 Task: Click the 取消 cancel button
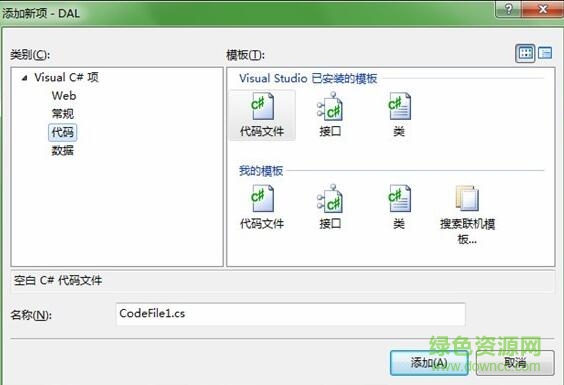click(x=515, y=363)
